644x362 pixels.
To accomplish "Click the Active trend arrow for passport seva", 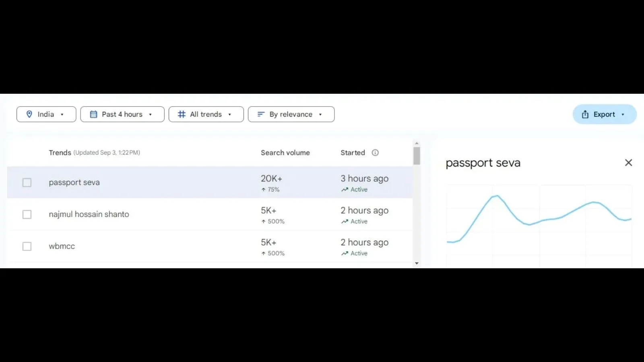I will click(x=344, y=189).
